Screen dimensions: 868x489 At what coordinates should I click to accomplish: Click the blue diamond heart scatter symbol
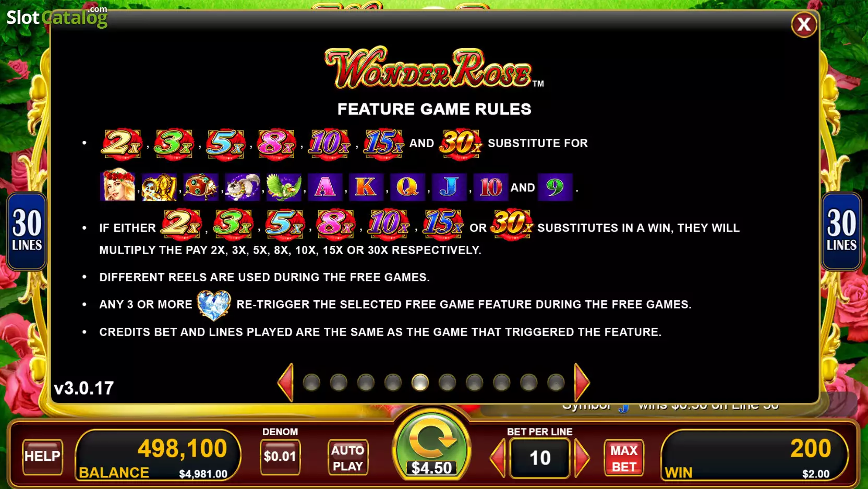[214, 305]
